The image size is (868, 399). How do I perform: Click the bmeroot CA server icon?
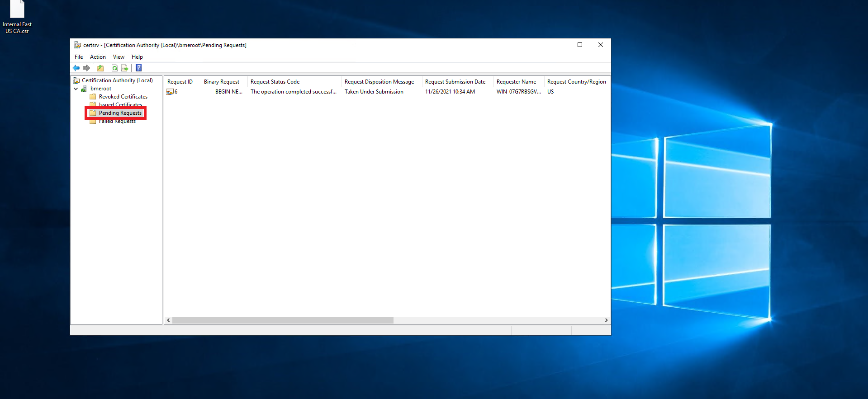(x=84, y=89)
